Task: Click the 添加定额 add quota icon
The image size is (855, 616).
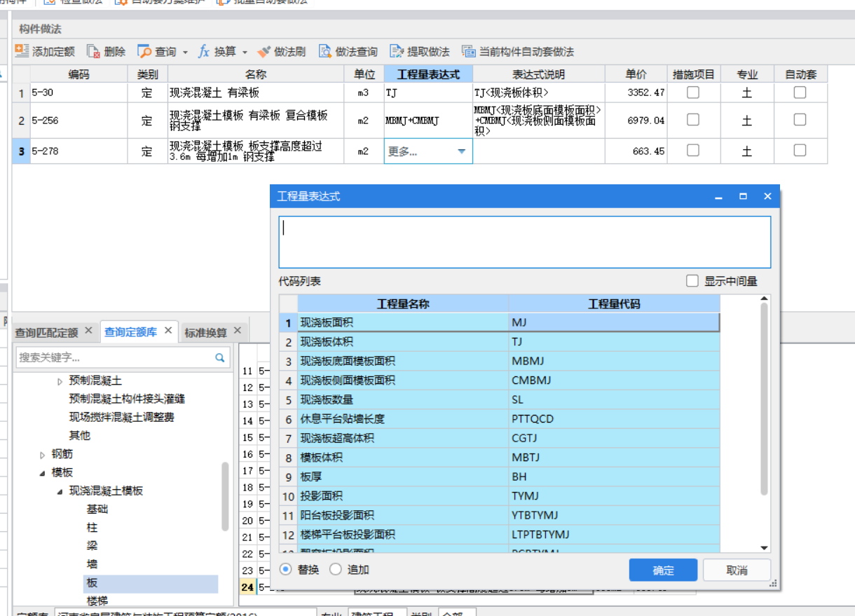Action: [22, 51]
